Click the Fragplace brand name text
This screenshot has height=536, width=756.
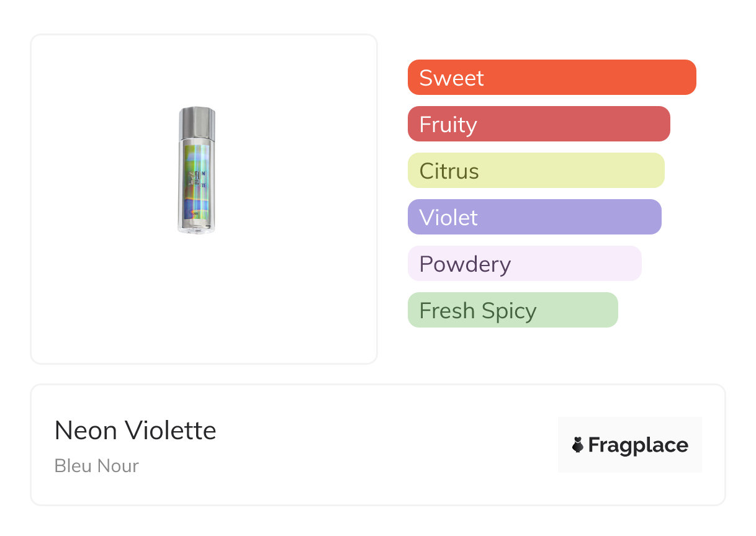tap(638, 445)
